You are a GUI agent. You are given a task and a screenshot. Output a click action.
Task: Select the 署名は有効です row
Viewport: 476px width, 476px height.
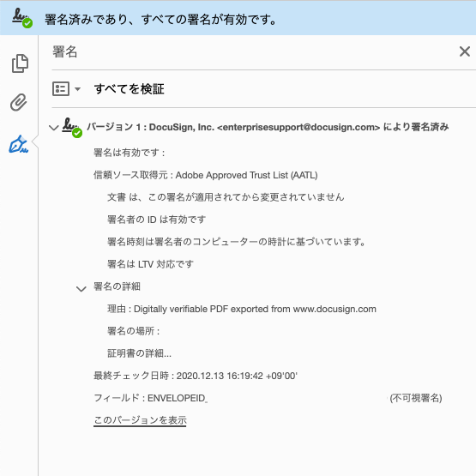tap(130, 153)
